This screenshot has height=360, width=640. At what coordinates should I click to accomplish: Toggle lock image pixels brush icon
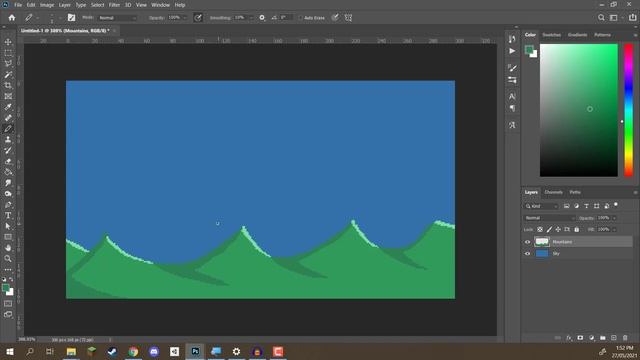[549, 229]
